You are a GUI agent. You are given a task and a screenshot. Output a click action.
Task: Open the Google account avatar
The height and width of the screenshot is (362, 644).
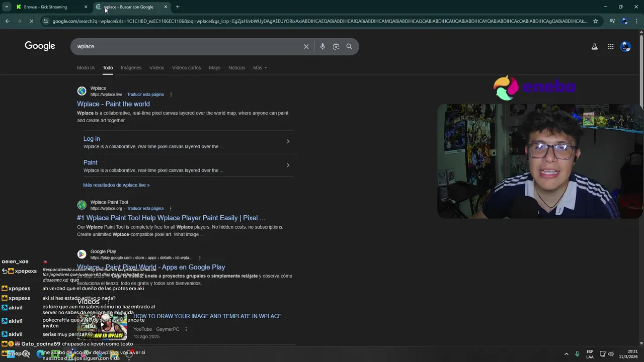(x=625, y=46)
